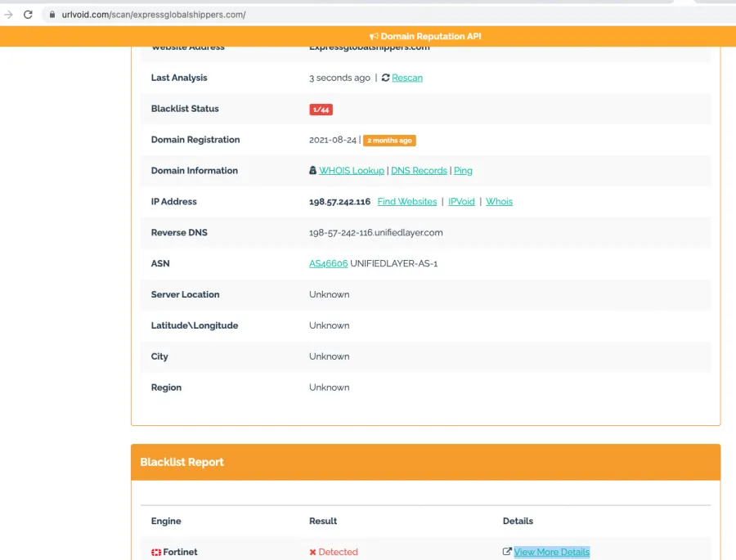Click the ASN row label

(160, 264)
